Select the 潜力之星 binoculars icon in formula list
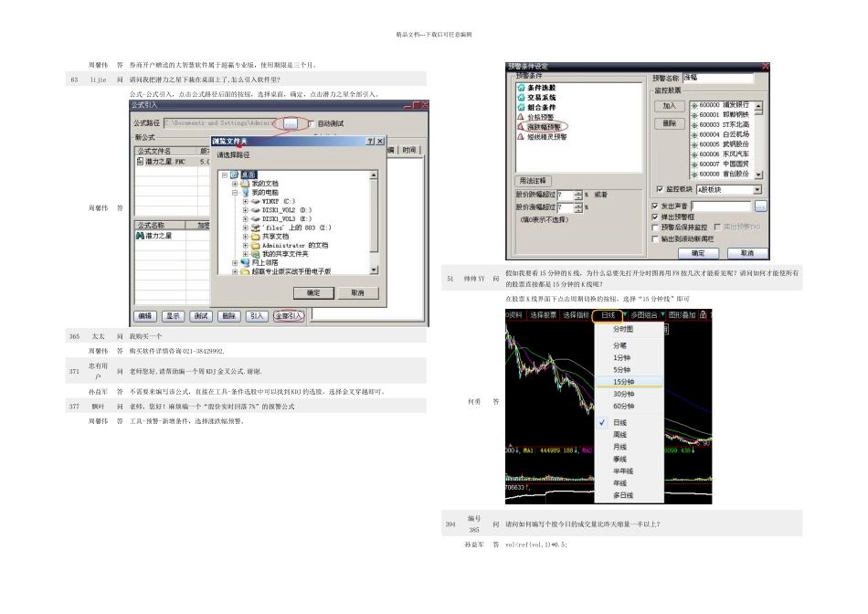This screenshot has width=868, height=614. click(141, 236)
